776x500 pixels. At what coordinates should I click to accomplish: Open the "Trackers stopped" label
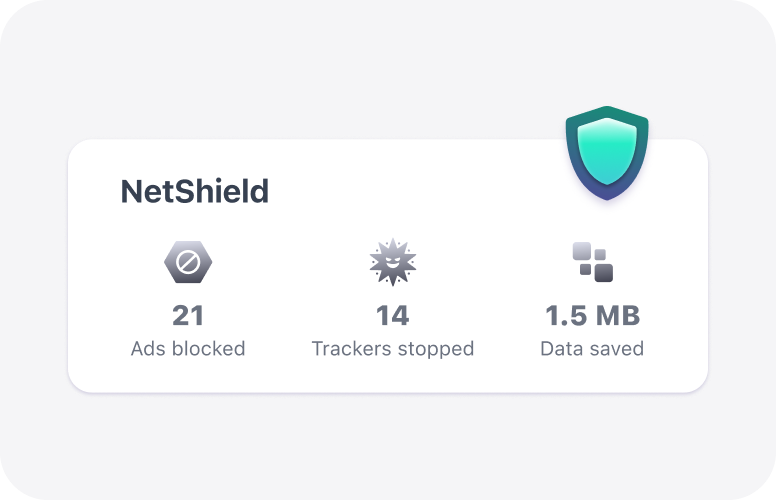[392, 349]
